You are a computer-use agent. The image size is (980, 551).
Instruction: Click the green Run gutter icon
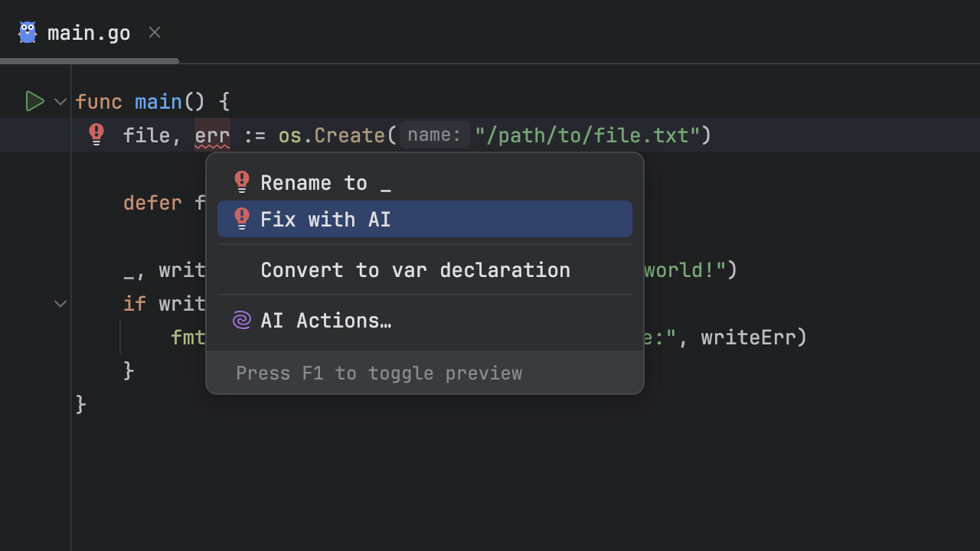point(34,101)
